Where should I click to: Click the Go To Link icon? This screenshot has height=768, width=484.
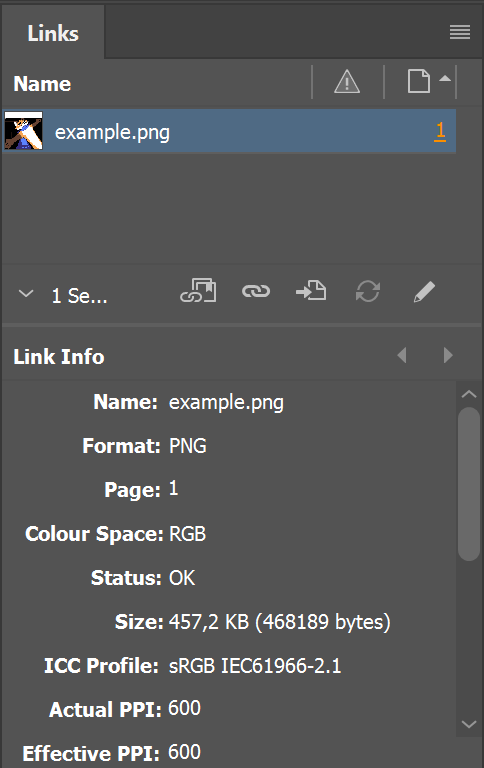click(x=311, y=291)
